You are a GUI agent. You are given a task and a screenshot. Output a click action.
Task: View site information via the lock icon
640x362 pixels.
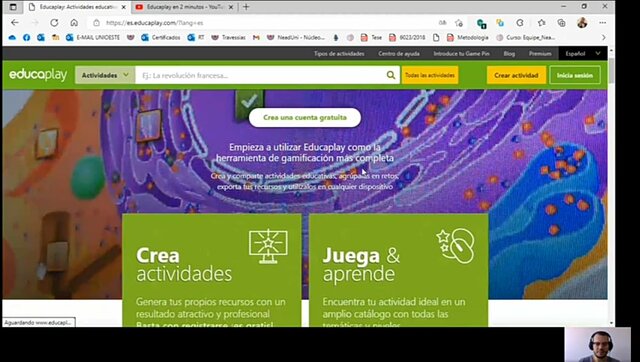point(96,23)
